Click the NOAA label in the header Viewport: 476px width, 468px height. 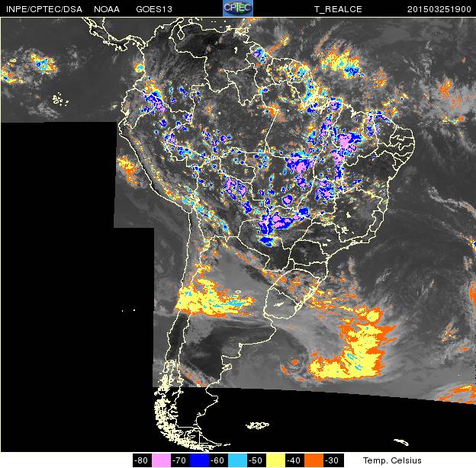click(107, 9)
